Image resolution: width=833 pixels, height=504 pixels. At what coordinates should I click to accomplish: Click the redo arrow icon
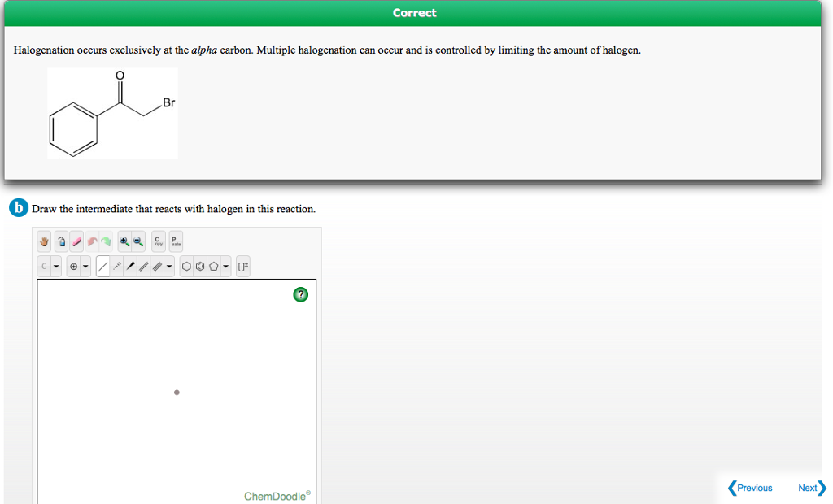[x=106, y=241]
